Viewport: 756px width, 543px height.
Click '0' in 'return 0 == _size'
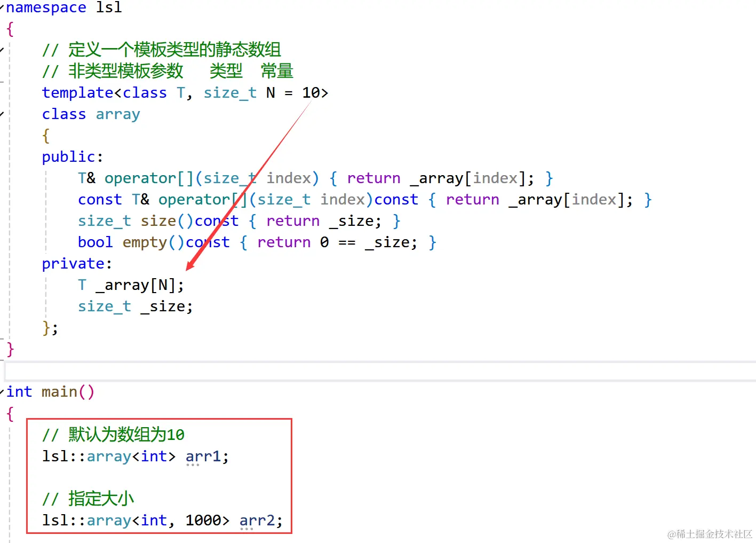click(324, 242)
